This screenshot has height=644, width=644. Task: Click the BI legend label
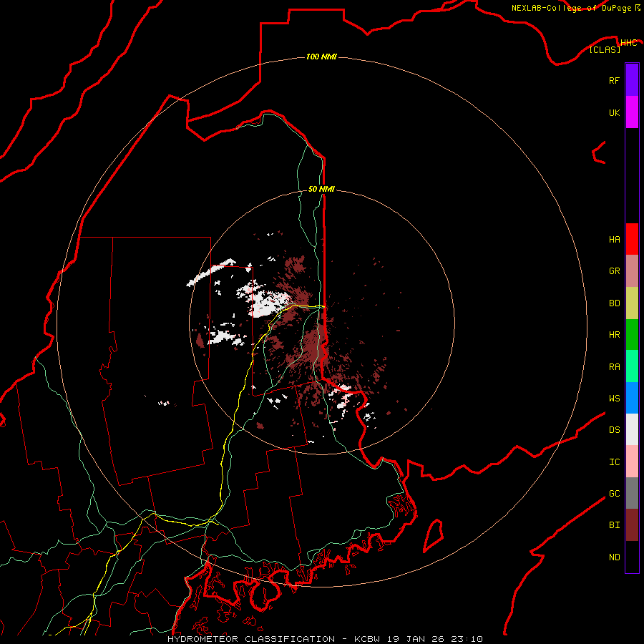(614, 525)
